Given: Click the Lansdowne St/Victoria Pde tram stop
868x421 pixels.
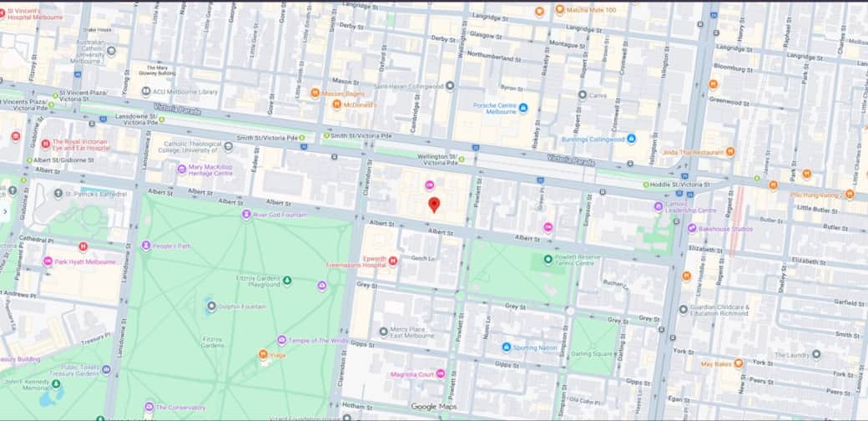Looking at the screenshot, I should [164, 118].
